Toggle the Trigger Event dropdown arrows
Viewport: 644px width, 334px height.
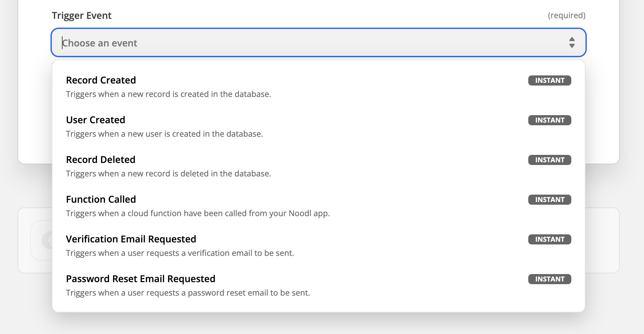point(572,42)
